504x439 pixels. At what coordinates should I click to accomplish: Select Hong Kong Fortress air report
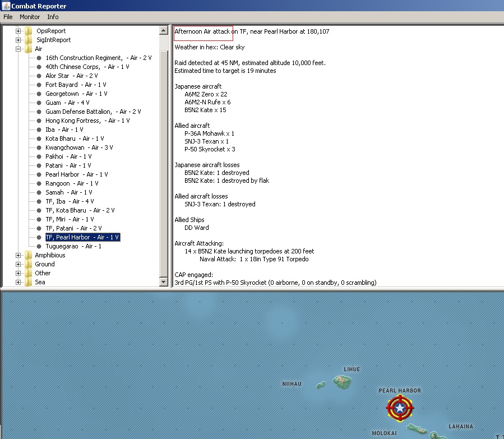87,121
